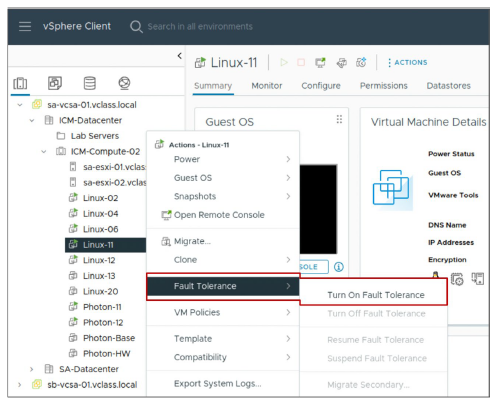Switch to the Summary tab
The width and height of the screenshot is (498, 408).
(213, 86)
